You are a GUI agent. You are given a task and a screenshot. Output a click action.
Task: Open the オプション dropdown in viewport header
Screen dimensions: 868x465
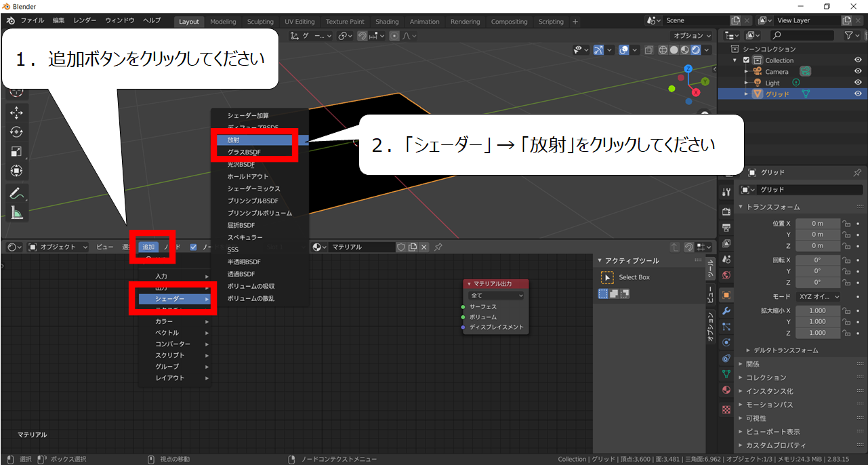691,36
